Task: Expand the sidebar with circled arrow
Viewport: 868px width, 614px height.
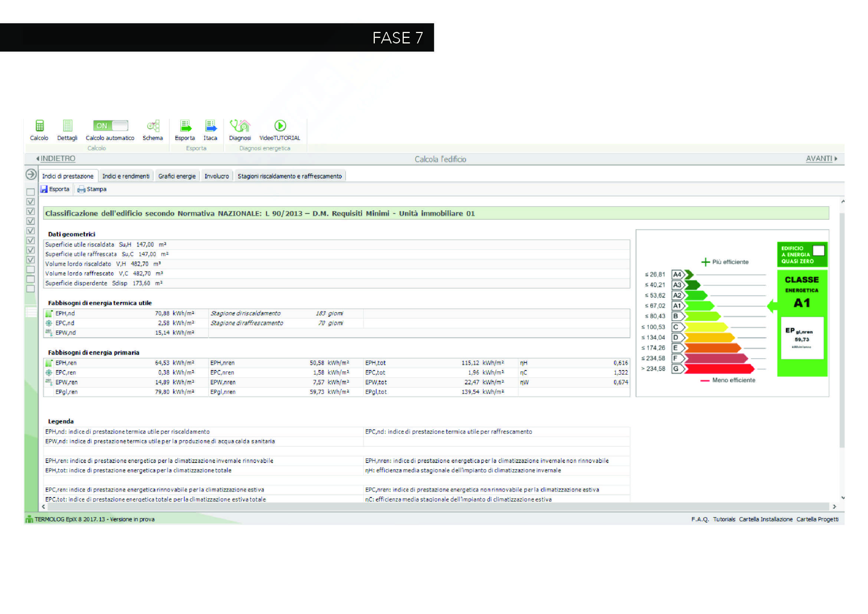Action: pos(31,175)
